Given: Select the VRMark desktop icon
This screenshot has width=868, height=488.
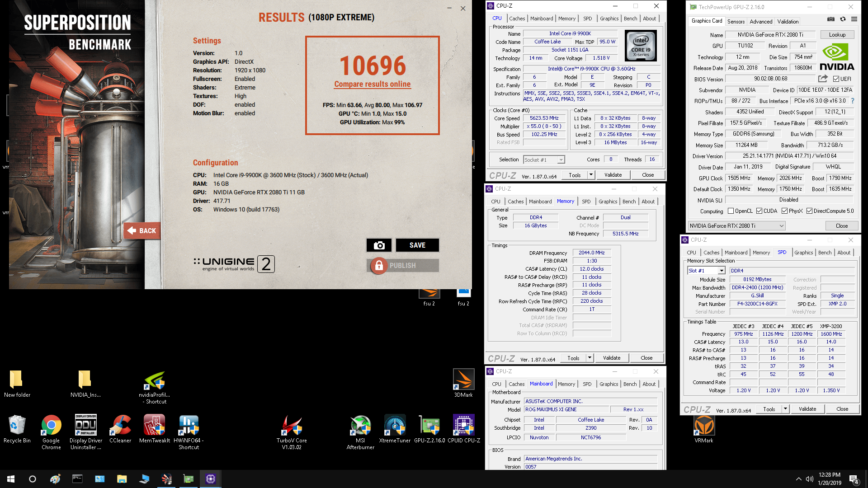Looking at the screenshot, I should pos(704,429).
